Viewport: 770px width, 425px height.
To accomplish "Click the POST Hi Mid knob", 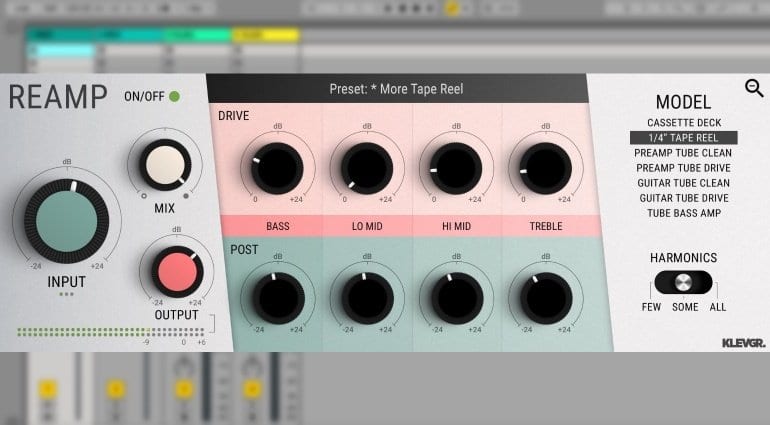I will coord(457,298).
